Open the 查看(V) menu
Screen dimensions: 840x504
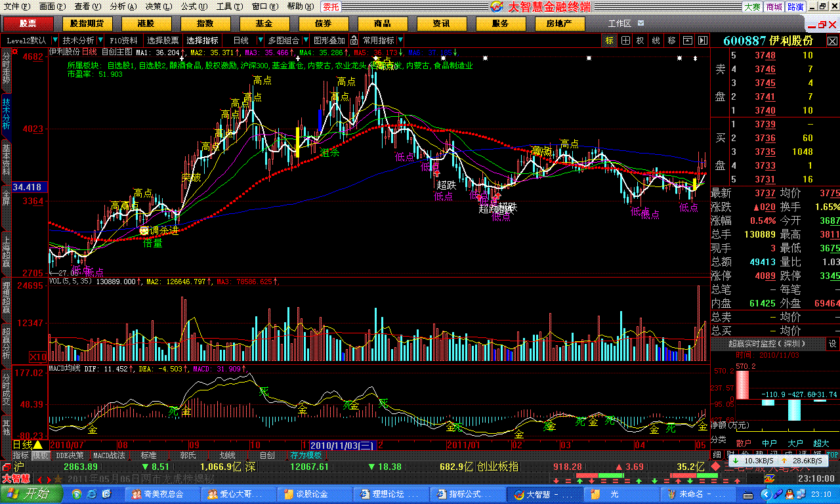point(87,7)
